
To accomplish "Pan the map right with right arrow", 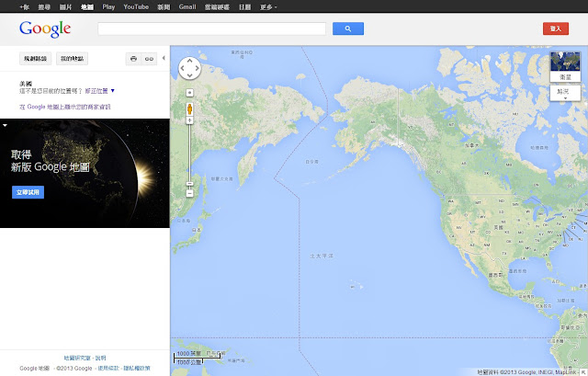I will pos(198,68).
